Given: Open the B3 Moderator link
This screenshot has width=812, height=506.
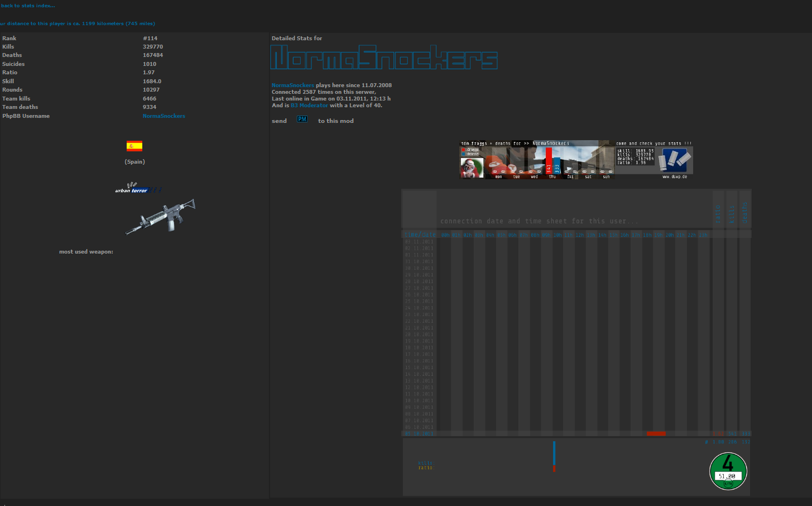Looking at the screenshot, I should [309, 106].
